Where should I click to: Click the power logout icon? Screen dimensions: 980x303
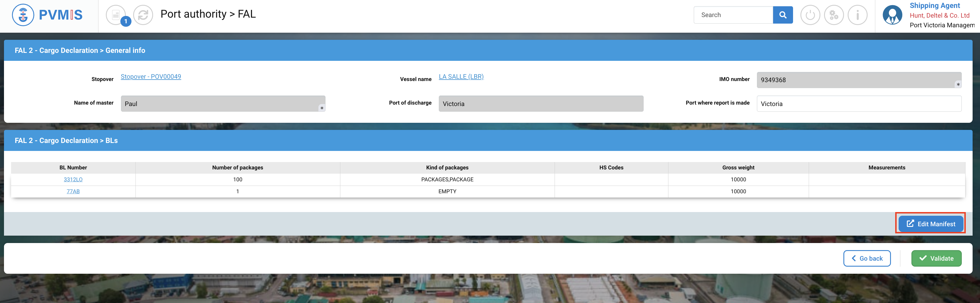pos(810,15)
